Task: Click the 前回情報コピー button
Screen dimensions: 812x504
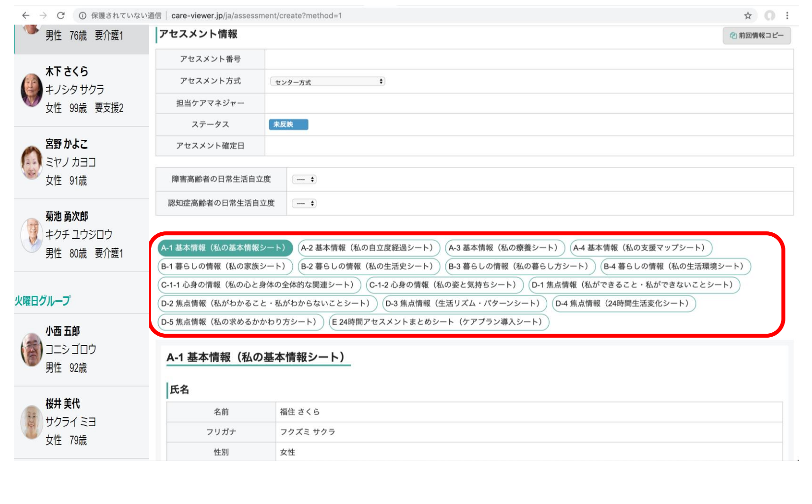Action: (x=756, y=35)
